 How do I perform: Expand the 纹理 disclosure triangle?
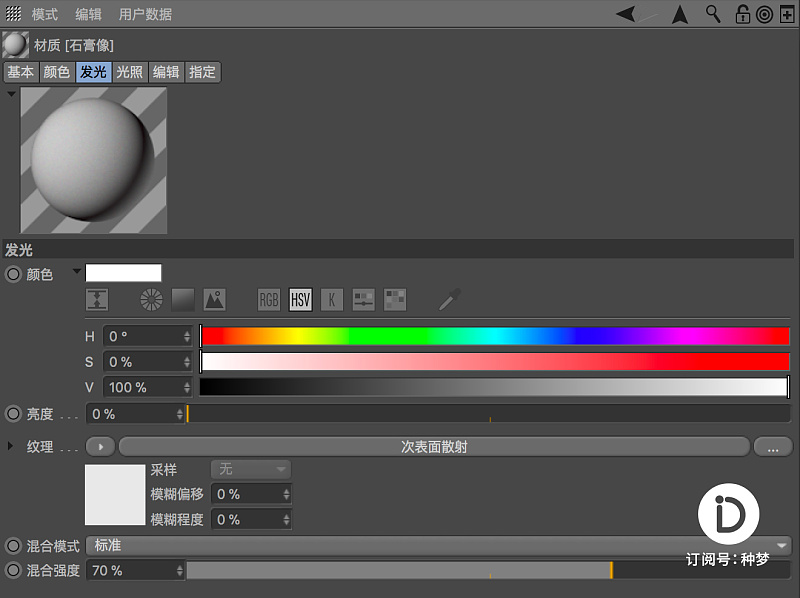(10, 446)
